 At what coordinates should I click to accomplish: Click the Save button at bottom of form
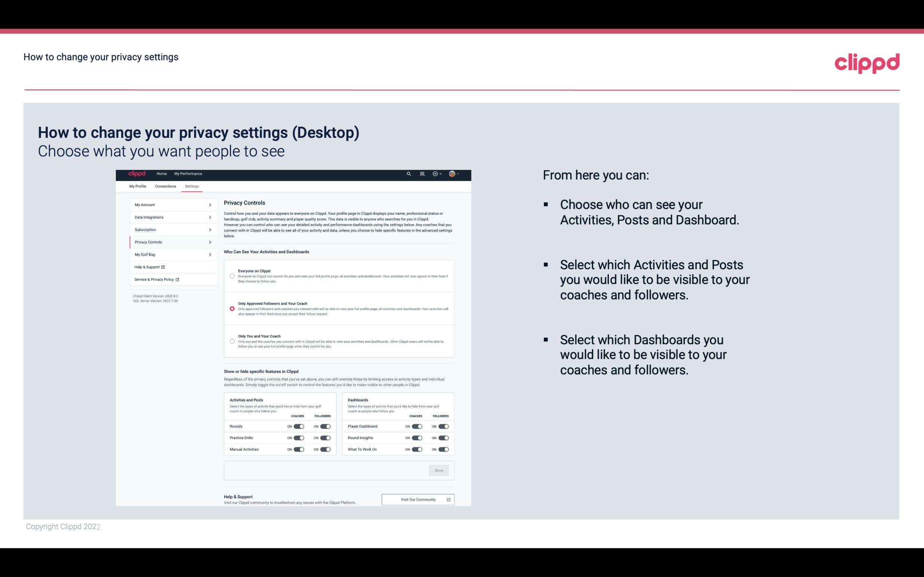439,470
